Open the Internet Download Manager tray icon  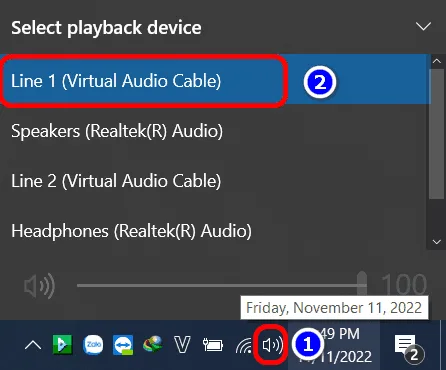coord(153,344)
